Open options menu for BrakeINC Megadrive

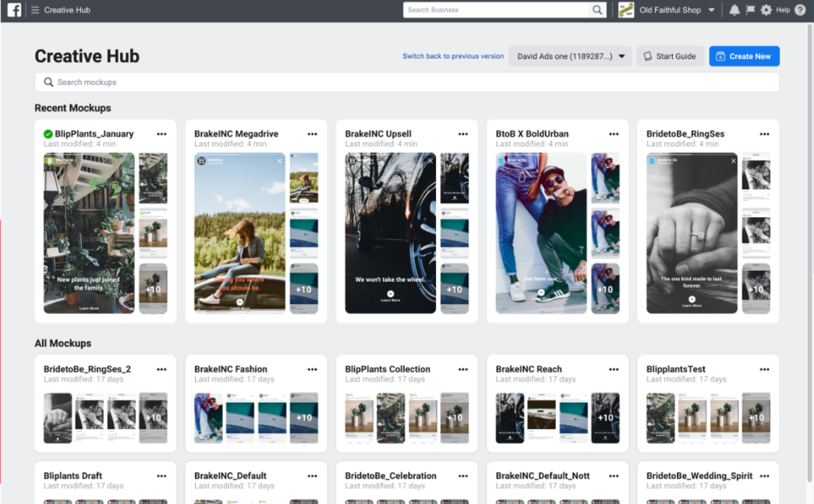(x=312, y=135)
